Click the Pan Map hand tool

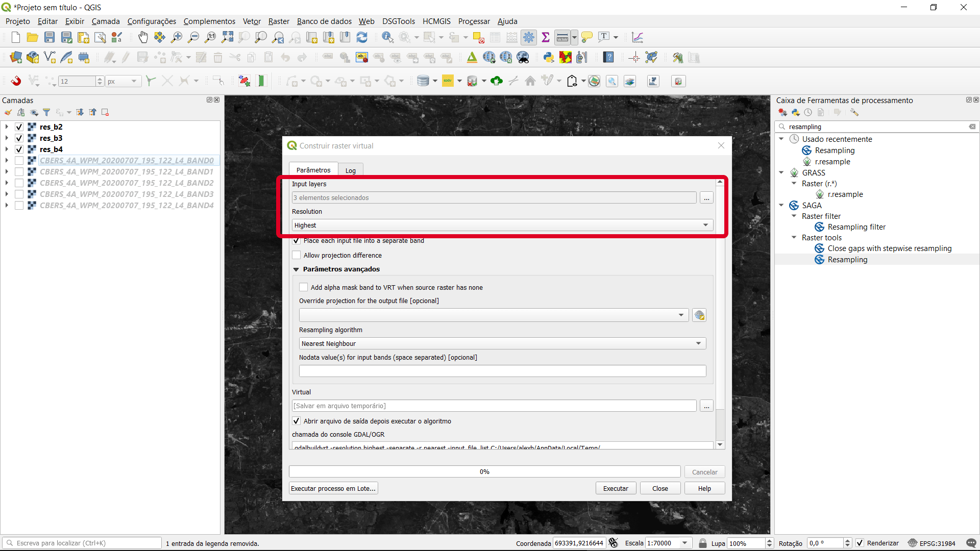pos(143,37)
